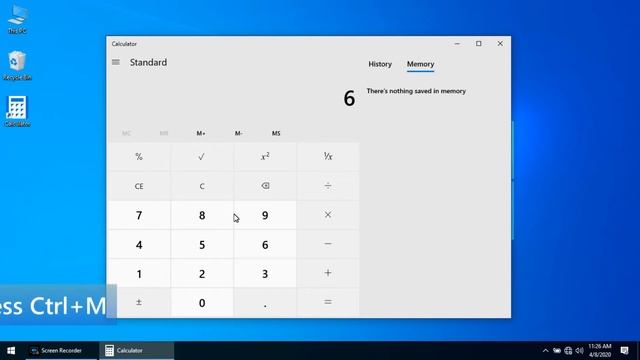Viewport: 640px width, 360px height.
Task: Click the backspace key
Action: [265, 186]
